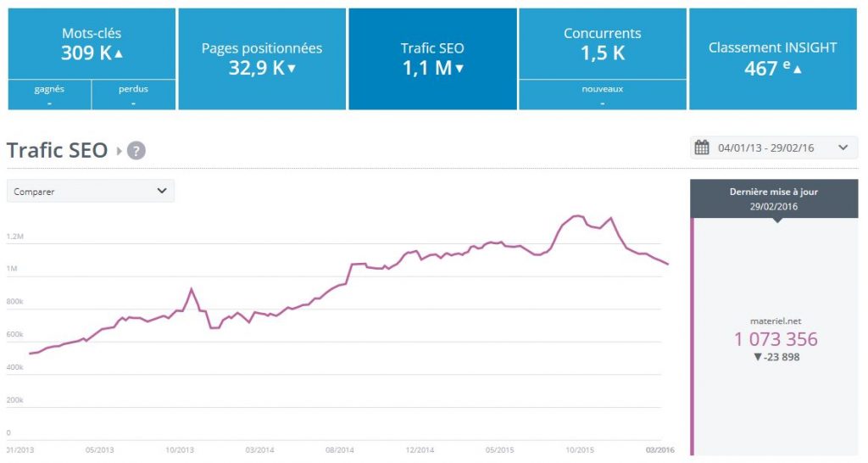Click the calendar icon in date picker
868x463 pixels.
coord(702,148)
